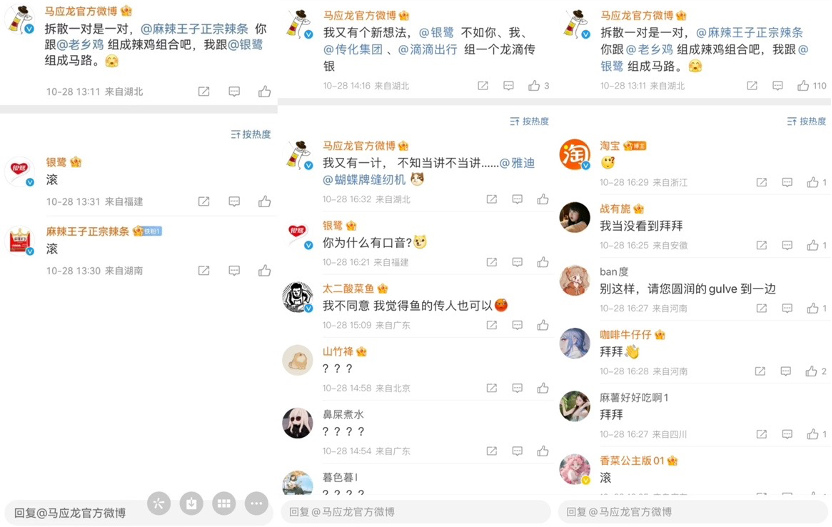Open 太二酸菜鱼's profile avatar

click(x=298, y=297)
